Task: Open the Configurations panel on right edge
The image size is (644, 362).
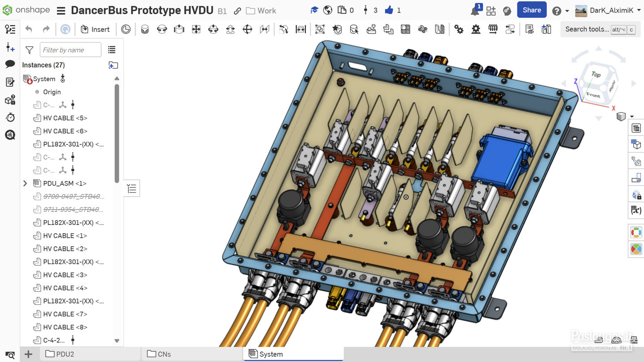Action: click(x=636, y=144)
